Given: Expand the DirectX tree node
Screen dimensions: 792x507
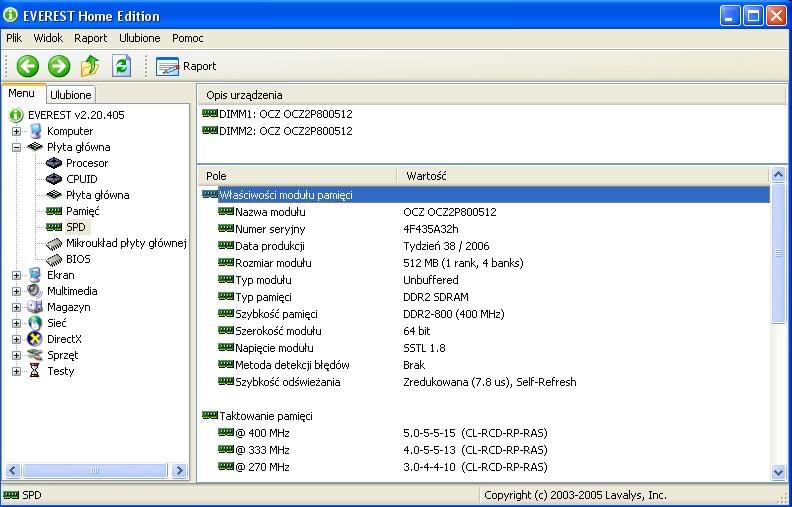Looking at the screenshot, I should (x=16, y=339).
